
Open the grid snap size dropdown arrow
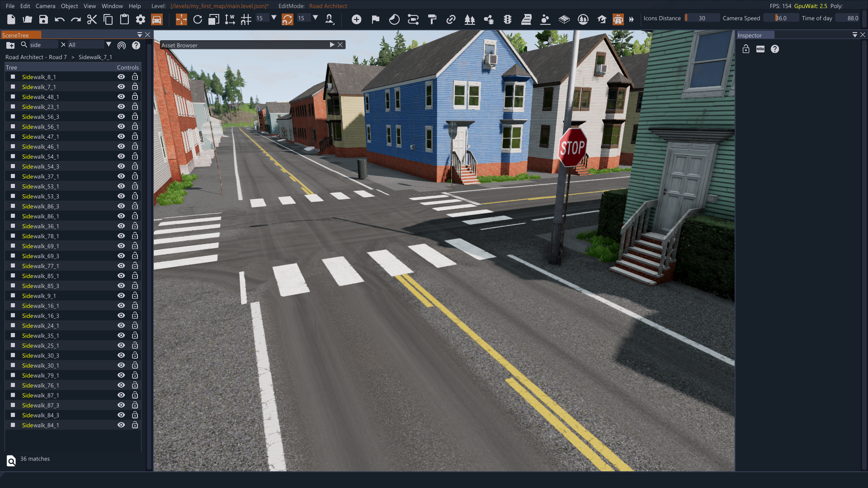[x=274, y=18]
